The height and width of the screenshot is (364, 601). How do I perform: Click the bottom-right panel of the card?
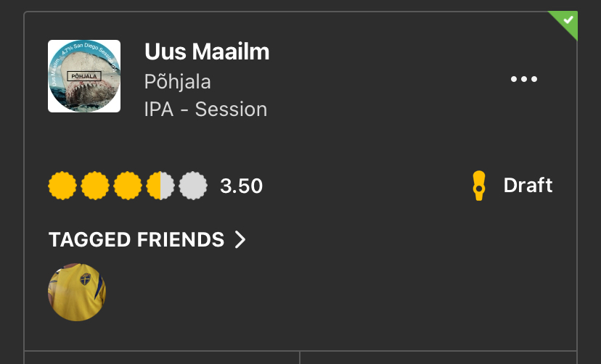(438, 357)
